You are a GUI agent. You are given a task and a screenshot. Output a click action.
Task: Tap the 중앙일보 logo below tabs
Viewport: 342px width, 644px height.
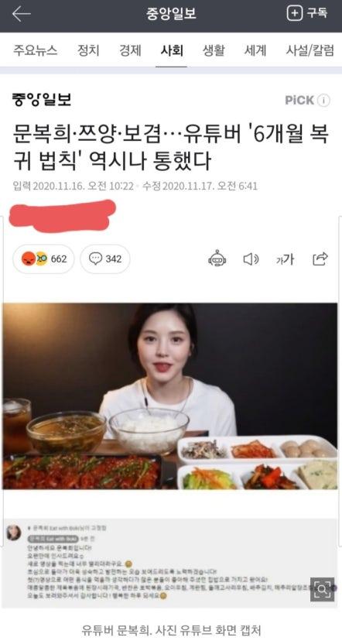pyautogui.click(x=43, y=100)
